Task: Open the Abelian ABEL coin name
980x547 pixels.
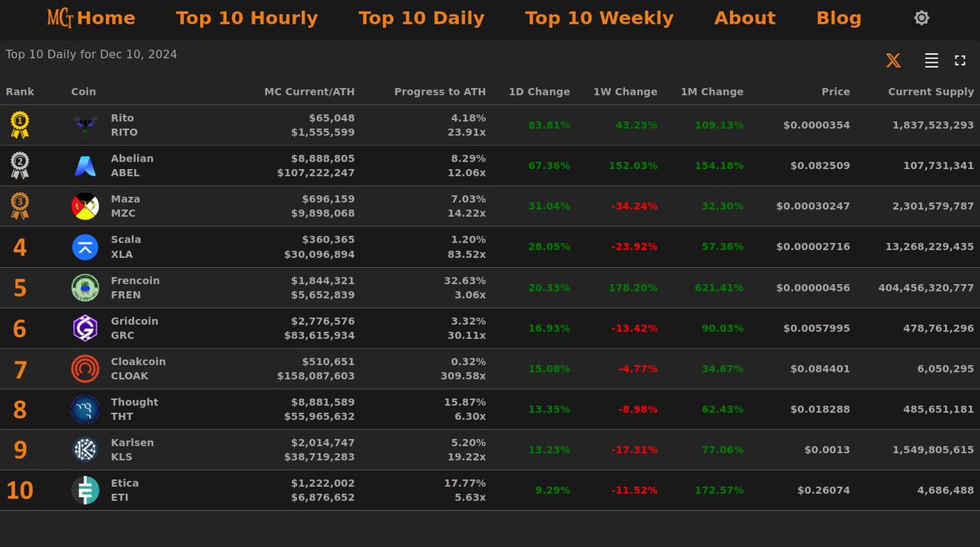Action: click(132, 166)
